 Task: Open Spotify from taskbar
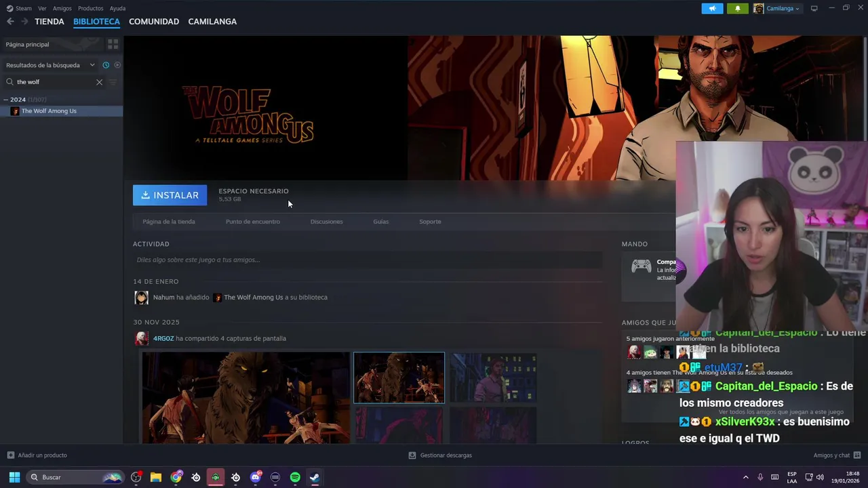coord(295,477)
